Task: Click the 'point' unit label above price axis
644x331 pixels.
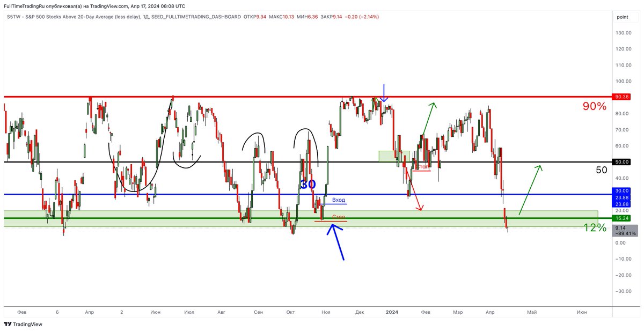Action: click(x=623, y=17)
